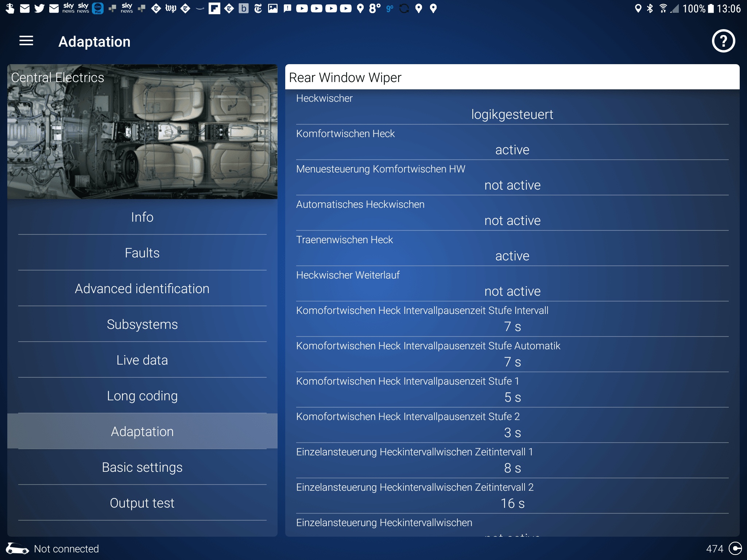This screenshot has height=560, width=747.
Task: Open the Live data menu item
Action: pyautogui.click(x=142, y=360)
